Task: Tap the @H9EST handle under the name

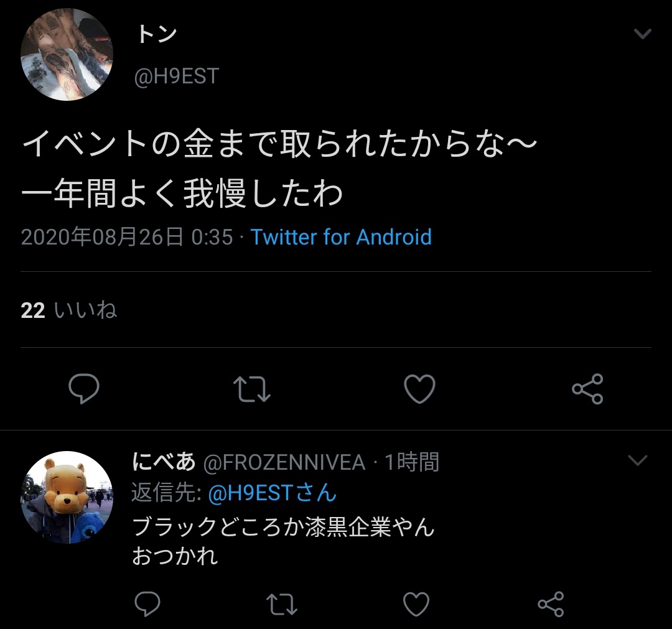Action: (x=177, y=77)
